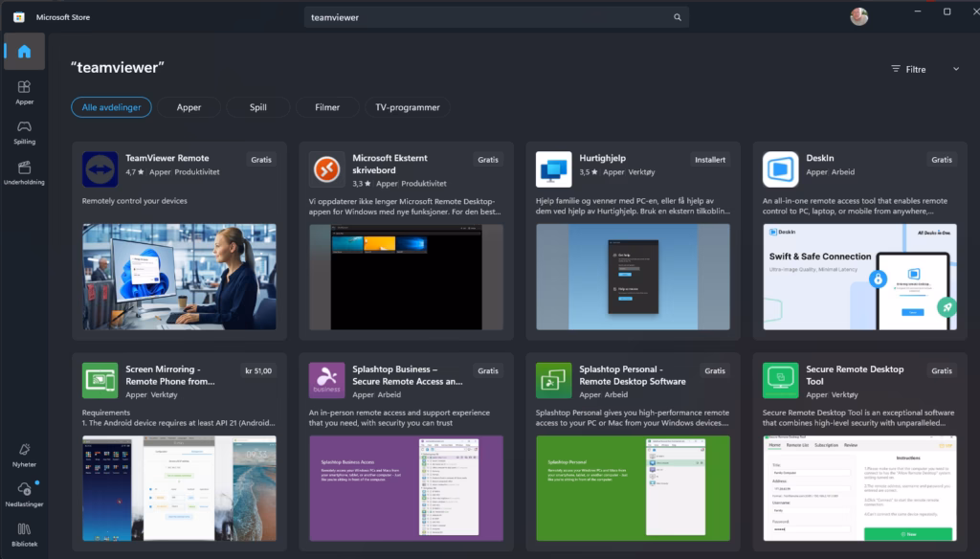Open Nyheter in the sidebar
This screenshot has width=980, height=559.
point(24,454)
